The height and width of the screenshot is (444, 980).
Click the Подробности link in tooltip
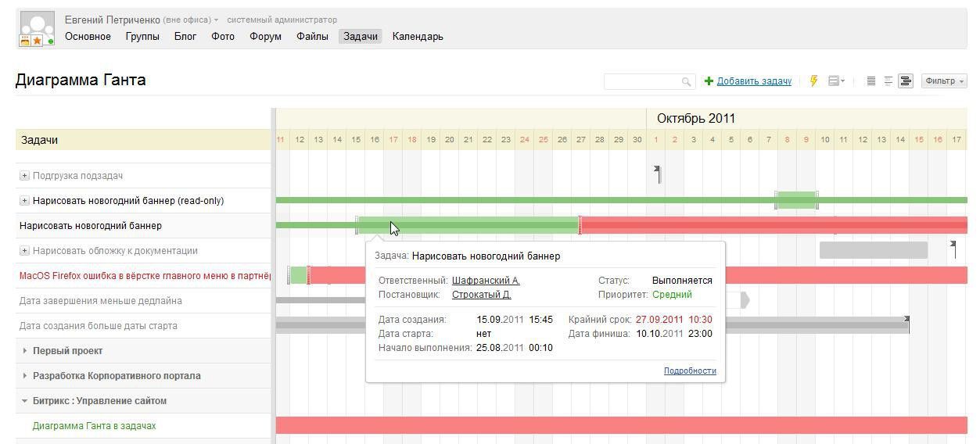coord(690,371)
